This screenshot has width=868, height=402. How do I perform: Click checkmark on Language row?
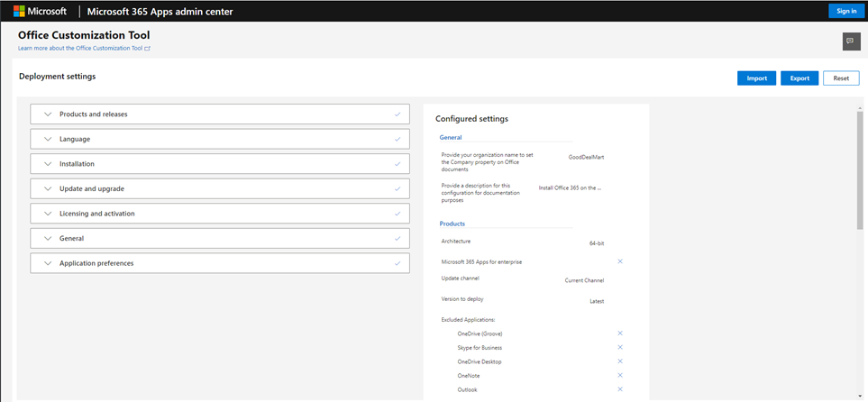(397, 139)
